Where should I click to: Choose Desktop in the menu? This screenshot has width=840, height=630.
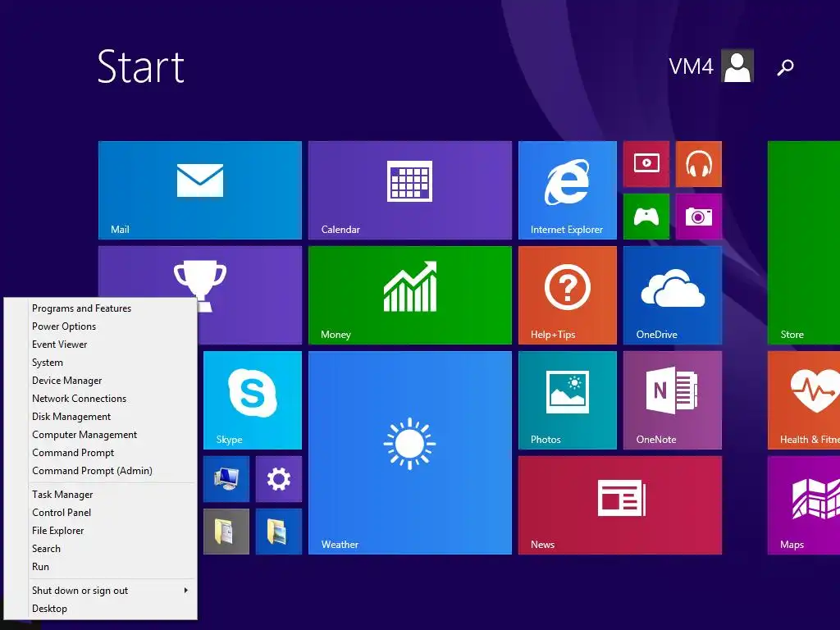coord(101,609)
